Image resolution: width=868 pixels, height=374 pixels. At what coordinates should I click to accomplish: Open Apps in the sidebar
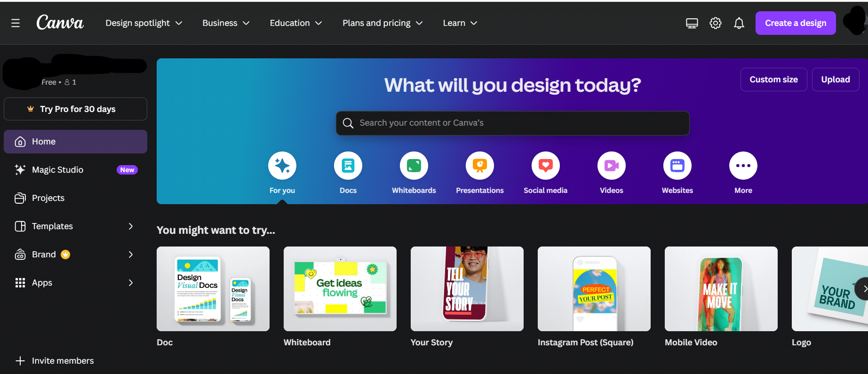tap(75, 283)
